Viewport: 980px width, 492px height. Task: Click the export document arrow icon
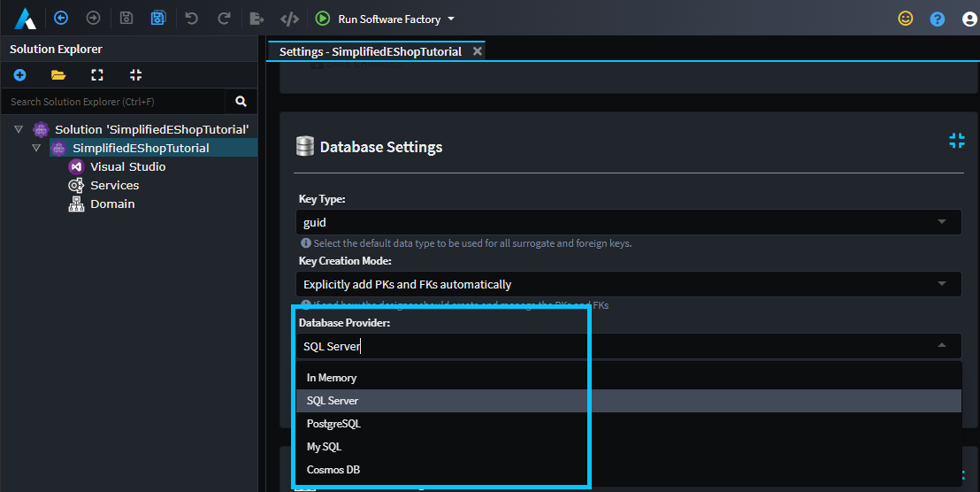[x=256, y=19]
